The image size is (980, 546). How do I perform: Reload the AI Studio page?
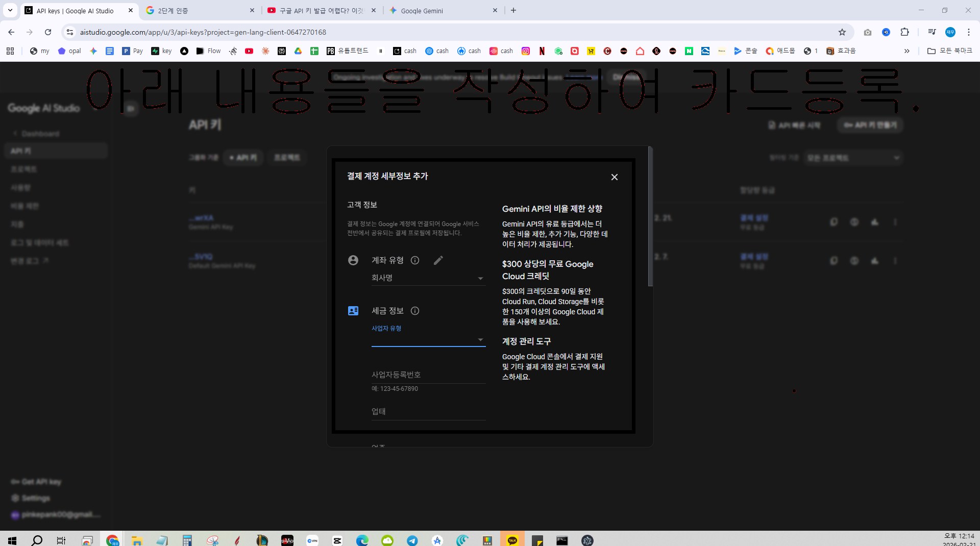click(x=48, y=32)
